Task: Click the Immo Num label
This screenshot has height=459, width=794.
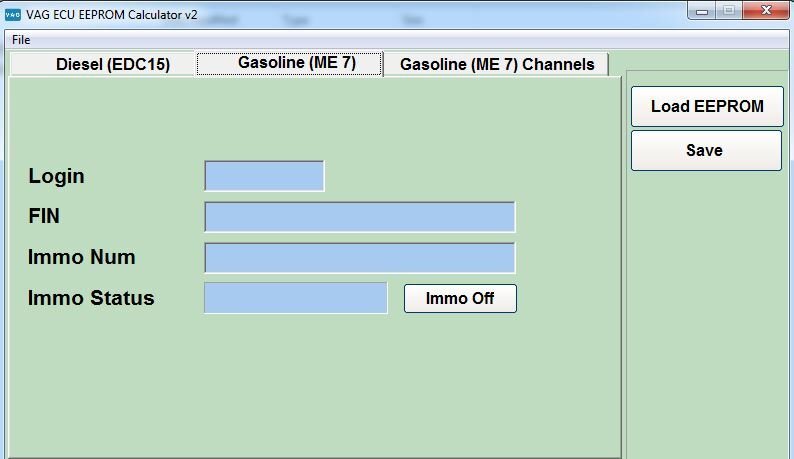Action: (x=81, y=257)
